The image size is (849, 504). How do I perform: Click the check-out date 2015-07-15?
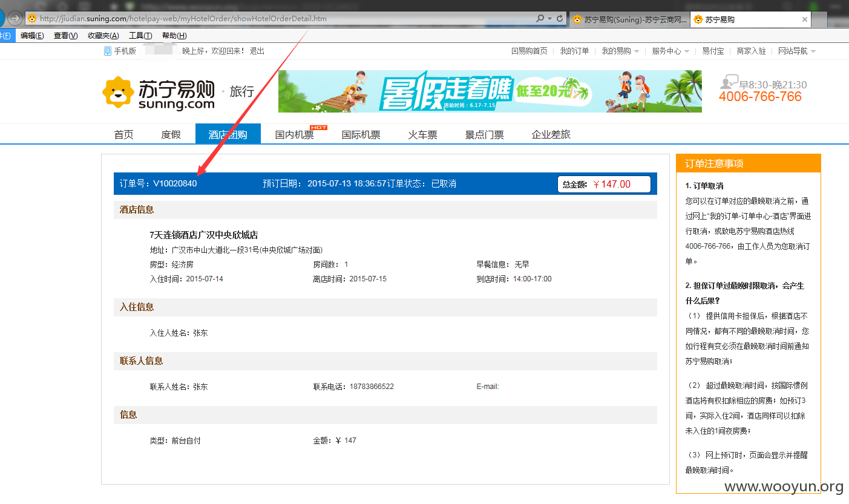[368, 279]
